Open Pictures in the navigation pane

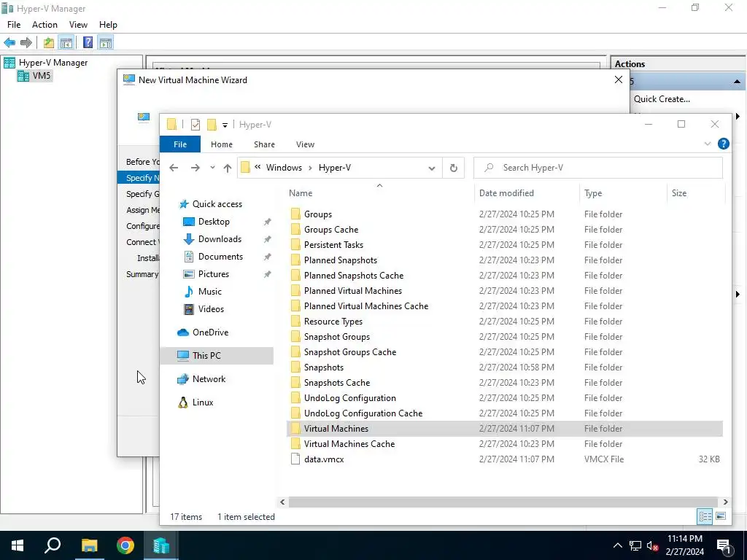point(214,274)
